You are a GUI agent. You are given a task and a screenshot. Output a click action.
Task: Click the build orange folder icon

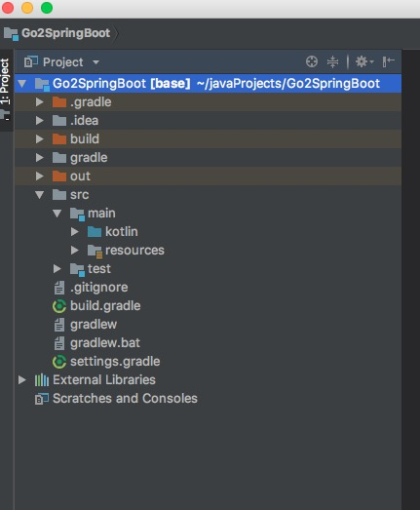[59, 139]
